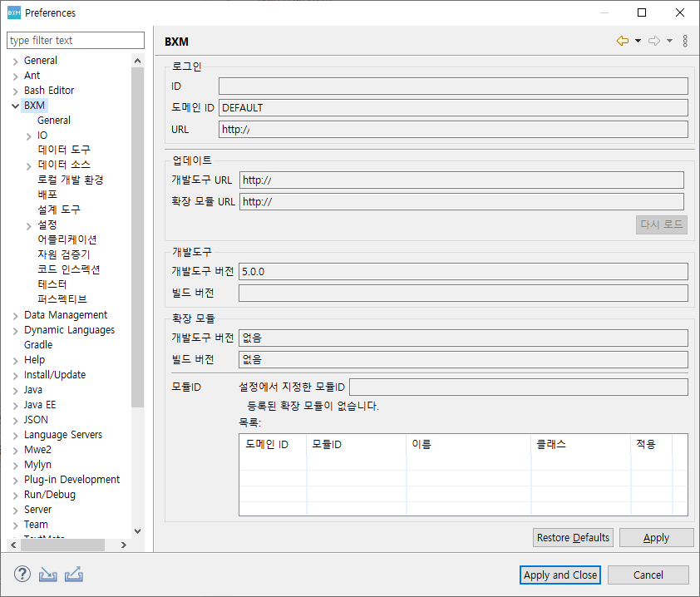Select the 코드 인스펙션 preference page
Viewport: 700px width, 597px height.
pyautogui.click(x=68, y=269)
